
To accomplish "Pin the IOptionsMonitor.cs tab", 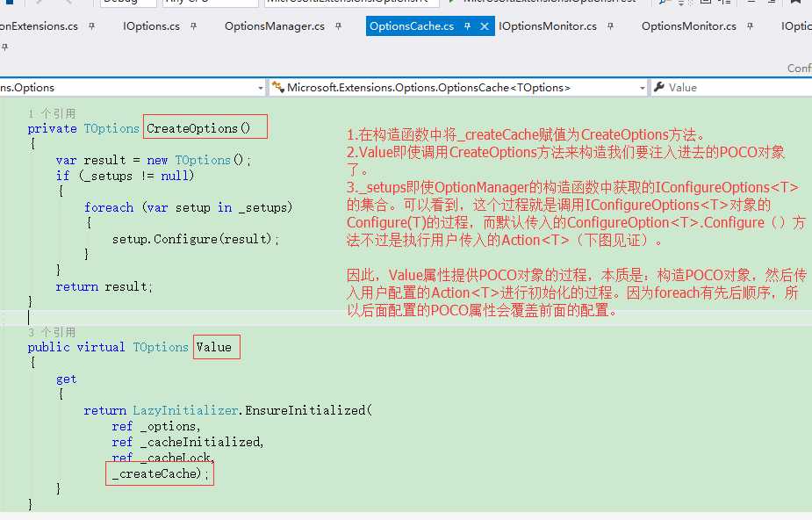I will click(611, 25).
